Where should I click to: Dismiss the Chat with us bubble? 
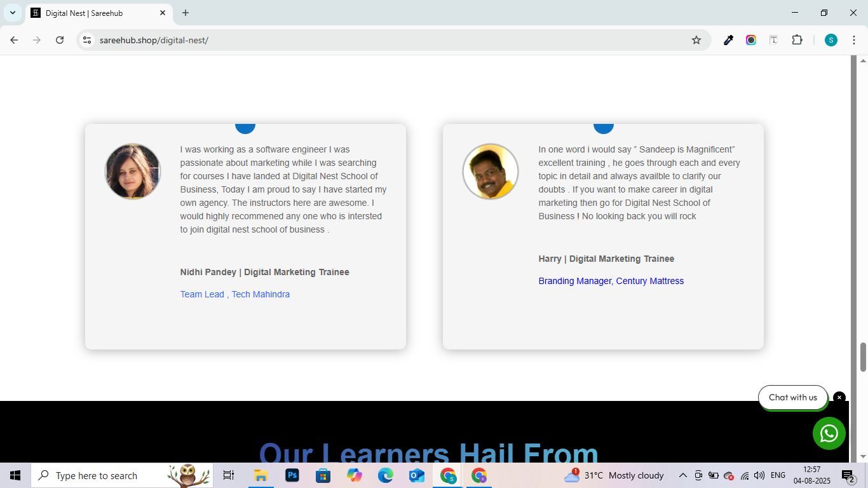point(839,398)
